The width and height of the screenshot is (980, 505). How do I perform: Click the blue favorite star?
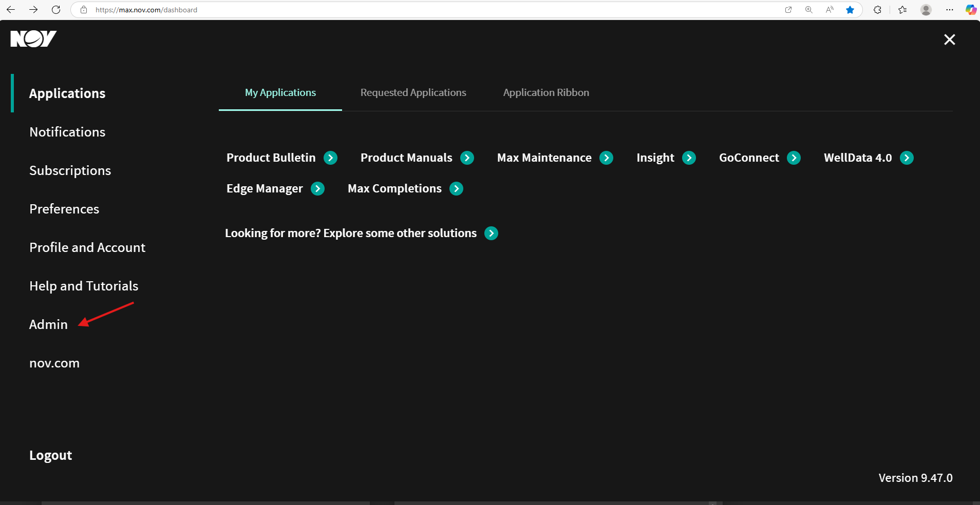pos(850,10)
